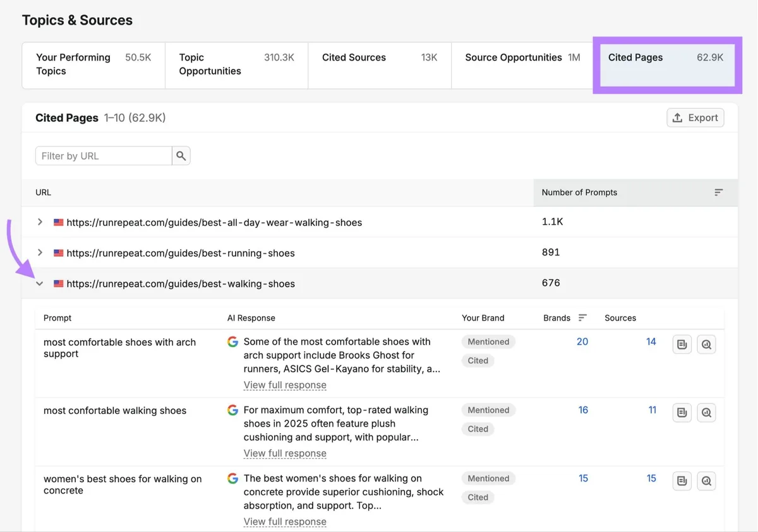Select the Cited Sources tab
Screen dimensions: 758x532
point(380,66)
